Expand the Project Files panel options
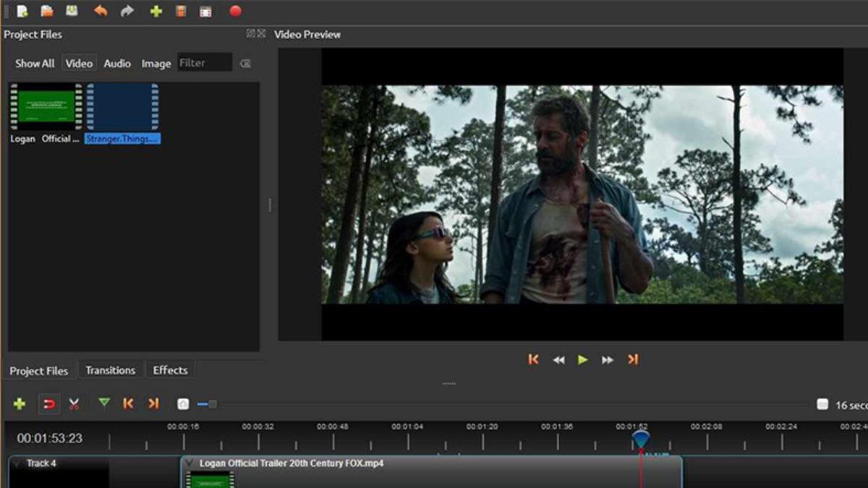The height and width of the screenshot is (488, 868). [250, 34]
